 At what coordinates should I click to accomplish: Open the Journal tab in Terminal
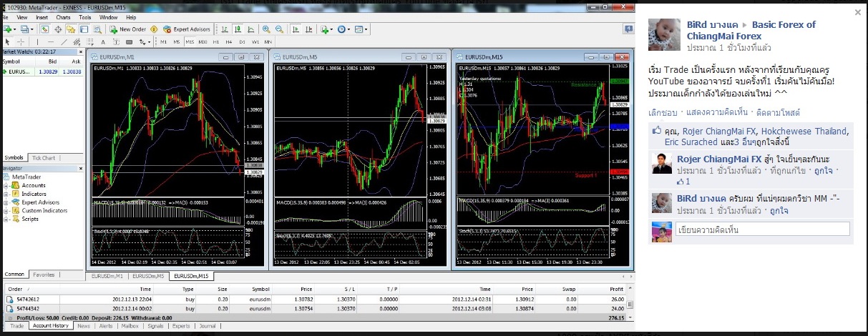click(208, 326)
